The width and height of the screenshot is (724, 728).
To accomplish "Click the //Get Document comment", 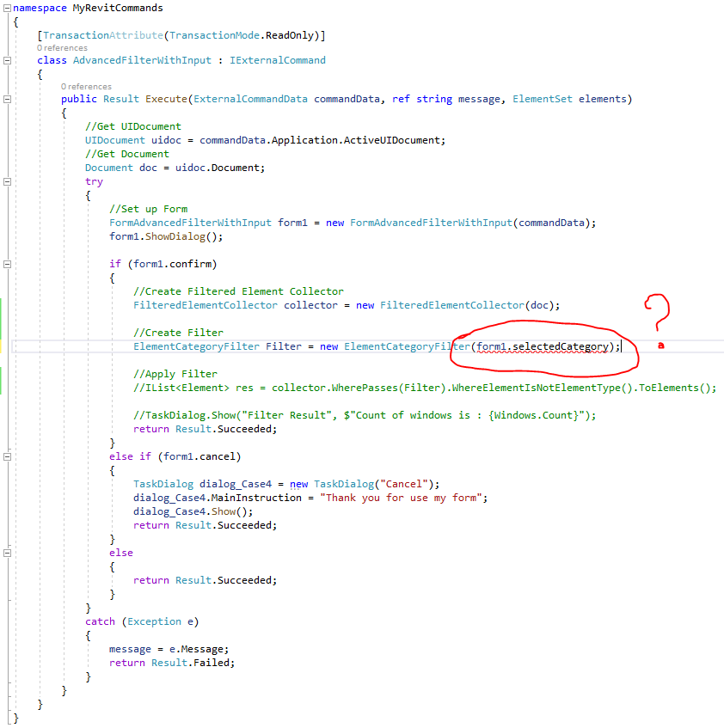I will pos(126,154).
